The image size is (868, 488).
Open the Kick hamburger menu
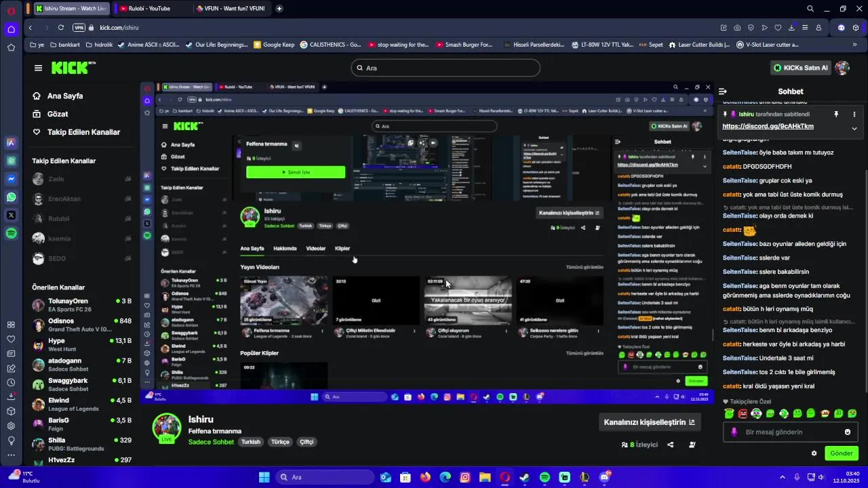tap(38, 68)
